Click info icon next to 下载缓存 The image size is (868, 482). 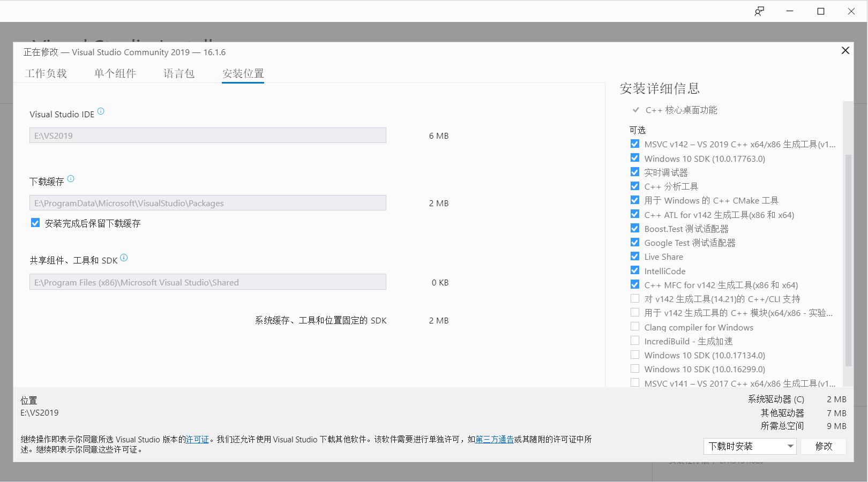pos(71,179)
